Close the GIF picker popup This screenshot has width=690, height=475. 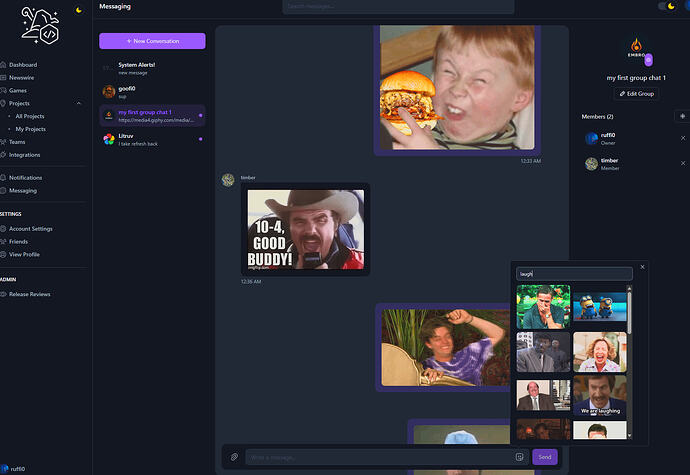coord(642,267)
